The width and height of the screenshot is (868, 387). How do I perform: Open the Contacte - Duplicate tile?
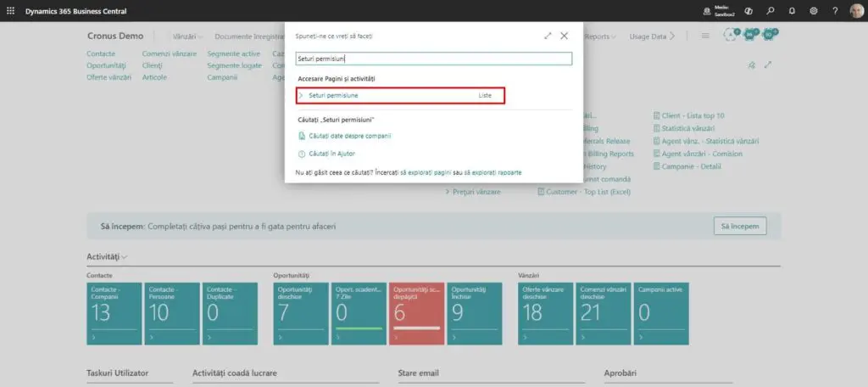230,314
